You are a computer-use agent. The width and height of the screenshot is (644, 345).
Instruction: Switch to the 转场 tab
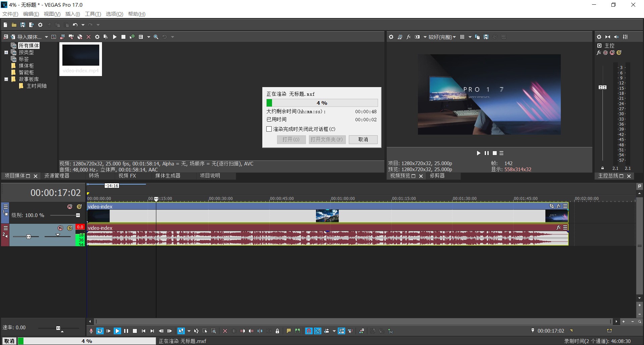tap(94, 176)
